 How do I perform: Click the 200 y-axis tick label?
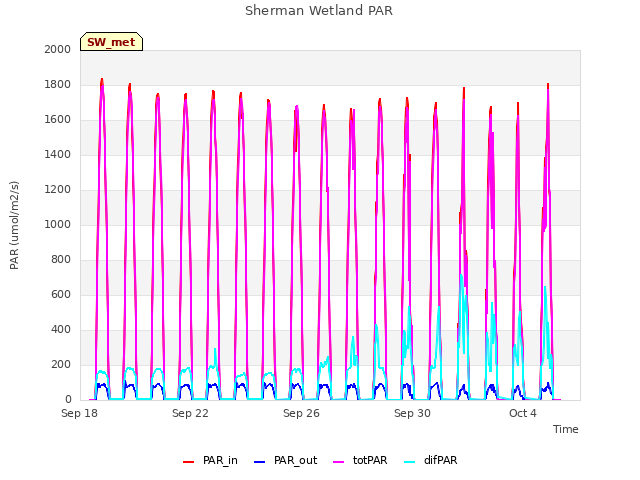(x=61, y=364)
